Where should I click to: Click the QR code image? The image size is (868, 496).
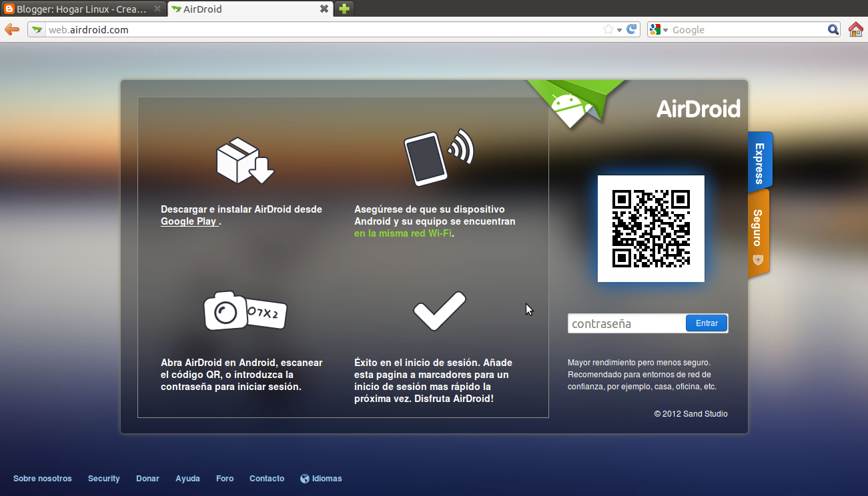pos(651,229)
